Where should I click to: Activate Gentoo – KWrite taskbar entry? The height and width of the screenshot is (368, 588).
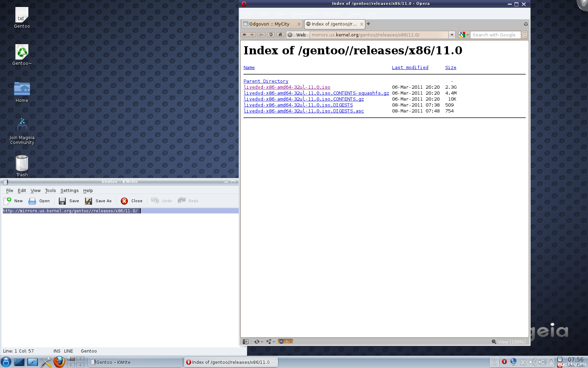(x=135, y=362)
